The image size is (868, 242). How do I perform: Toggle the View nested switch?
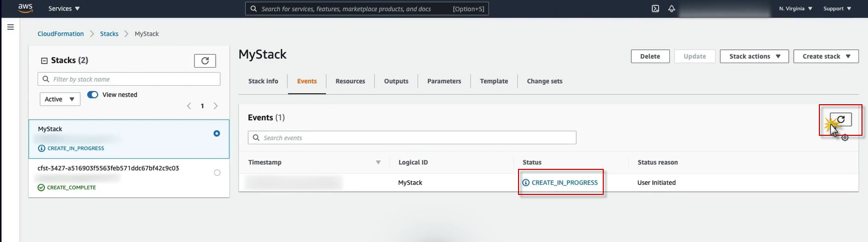(x=93, y=95)
